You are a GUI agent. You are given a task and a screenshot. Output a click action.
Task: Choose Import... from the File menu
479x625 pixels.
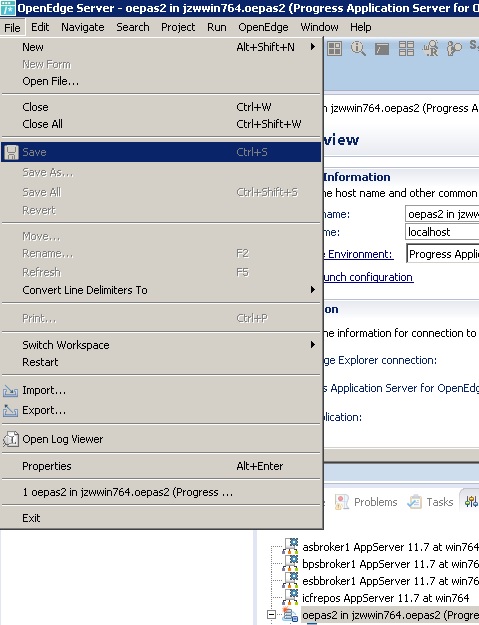click(161, 391)
